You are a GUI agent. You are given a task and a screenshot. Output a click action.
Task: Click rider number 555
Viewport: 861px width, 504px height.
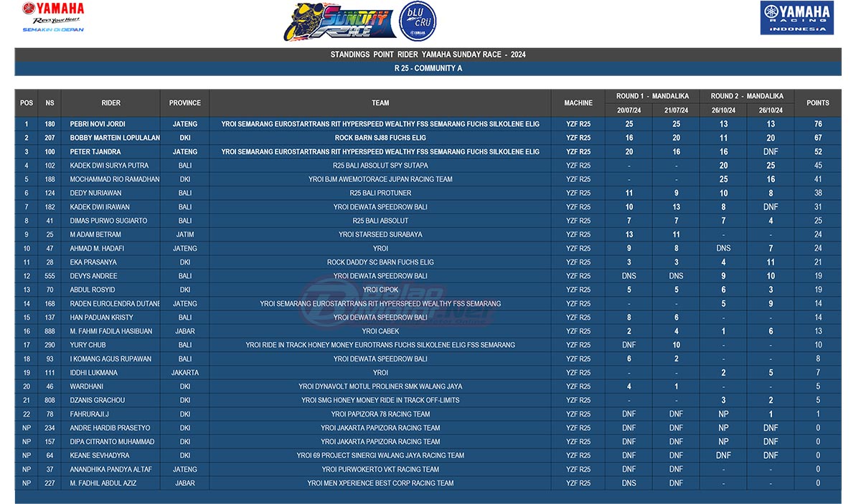coord(50,276)
